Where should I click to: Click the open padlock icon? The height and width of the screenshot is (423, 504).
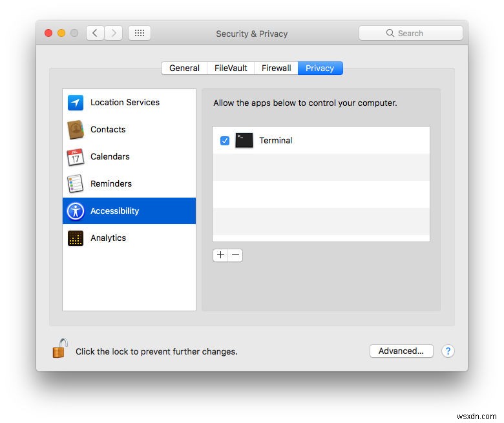tap(60, 348)
